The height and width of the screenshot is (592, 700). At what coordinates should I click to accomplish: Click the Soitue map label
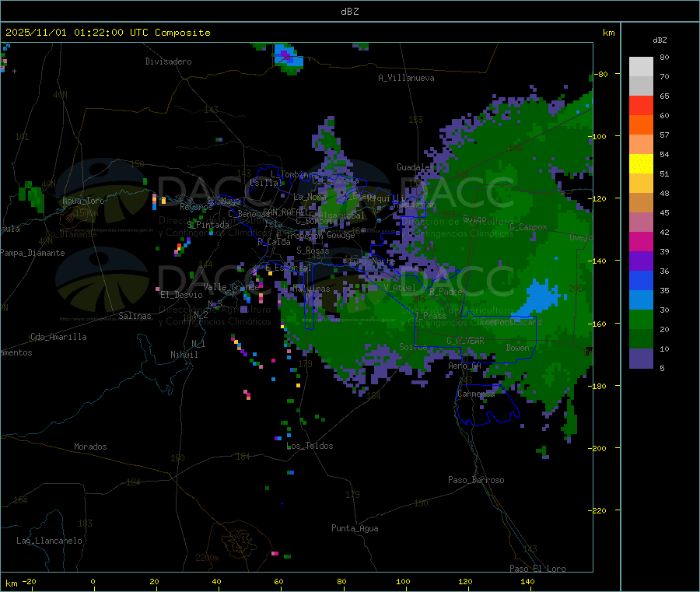point(413,347)
